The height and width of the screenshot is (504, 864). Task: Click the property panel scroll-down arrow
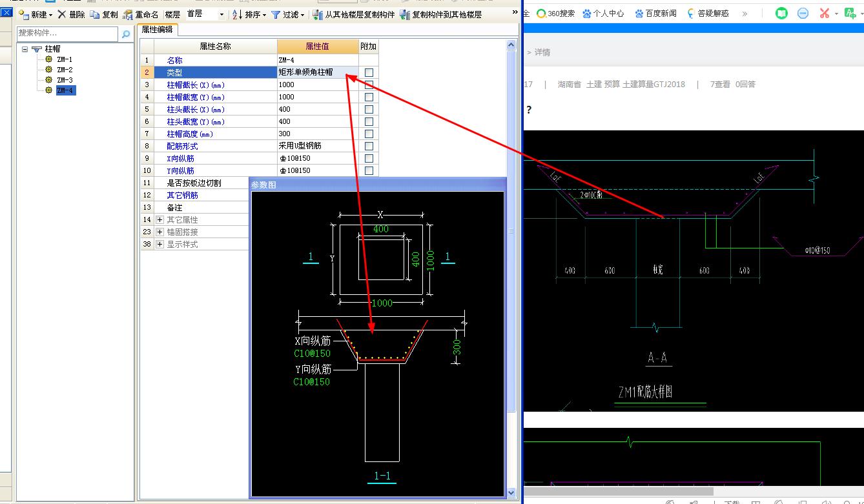[x=511, y=493]
